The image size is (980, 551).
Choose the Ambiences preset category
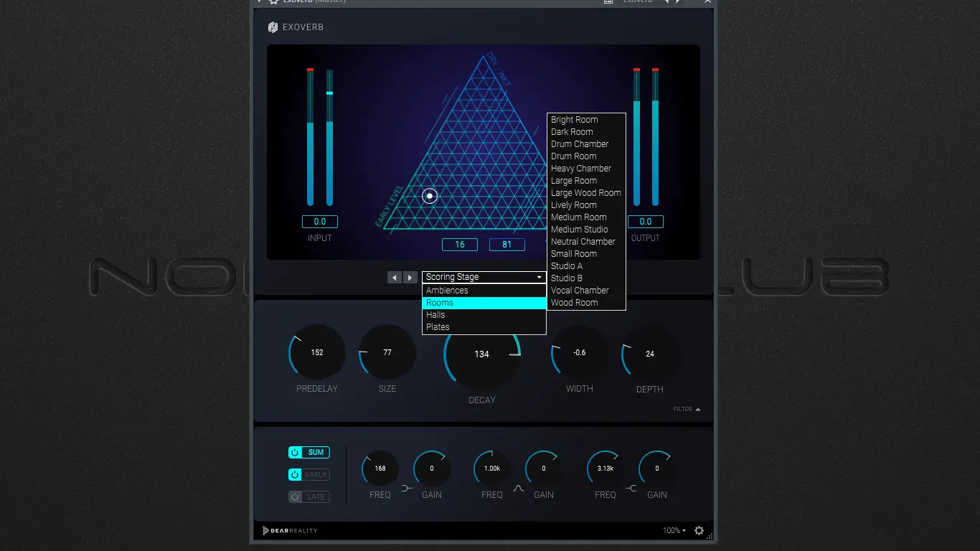tap(484, 291)
